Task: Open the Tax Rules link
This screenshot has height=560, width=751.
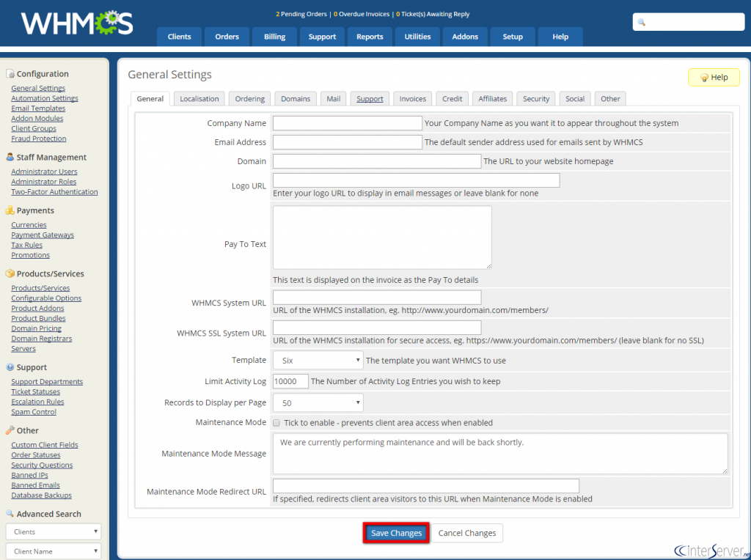Action: 27,245
